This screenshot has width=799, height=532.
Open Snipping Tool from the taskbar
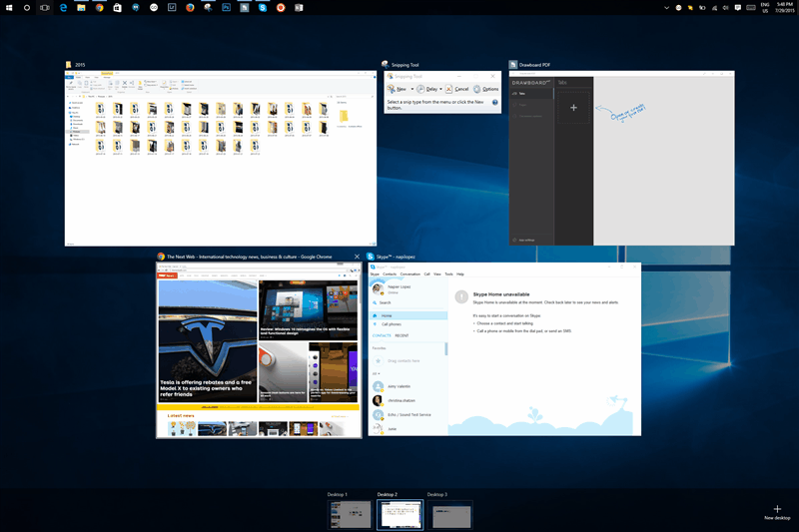click(x=208, y=8)
